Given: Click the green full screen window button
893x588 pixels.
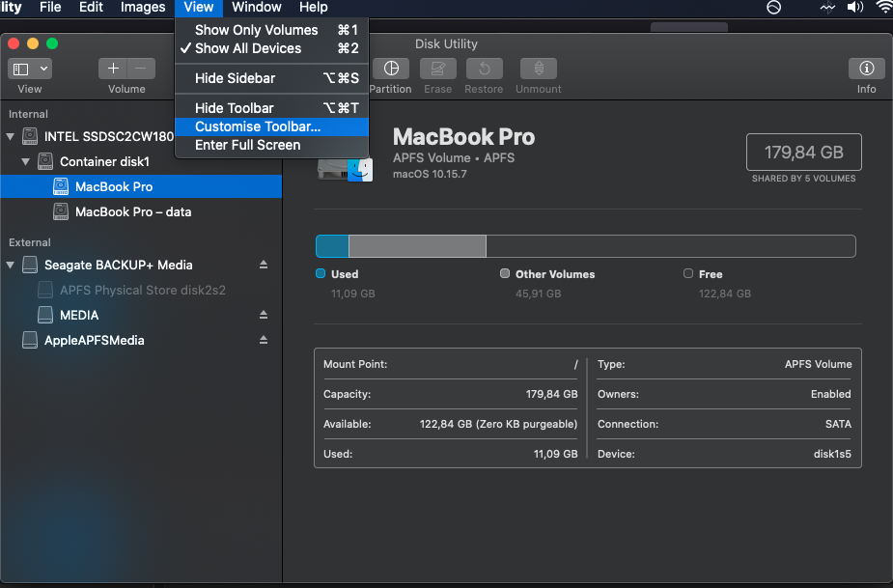Looking at the screenshot, I should tap(52, 43).
